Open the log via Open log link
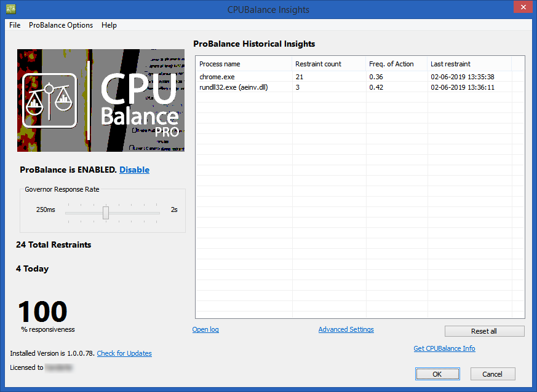The width and height of the screenshot is (537, 392). (205, 329)
